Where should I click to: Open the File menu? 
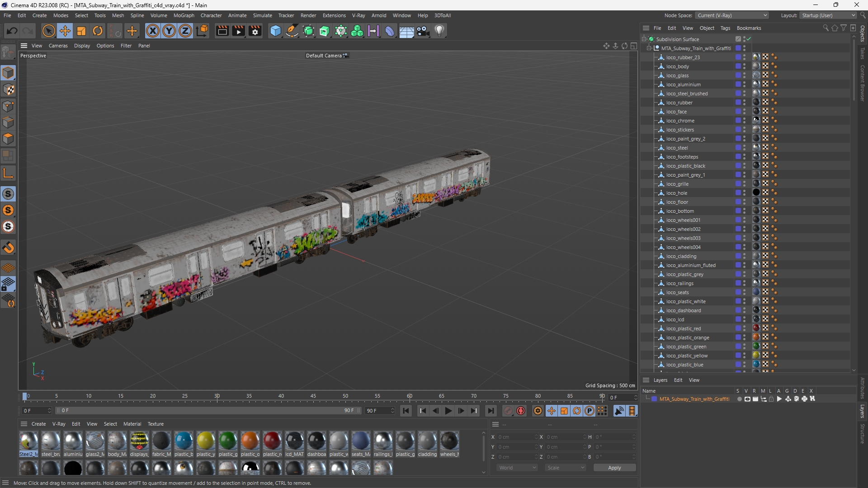7,15
